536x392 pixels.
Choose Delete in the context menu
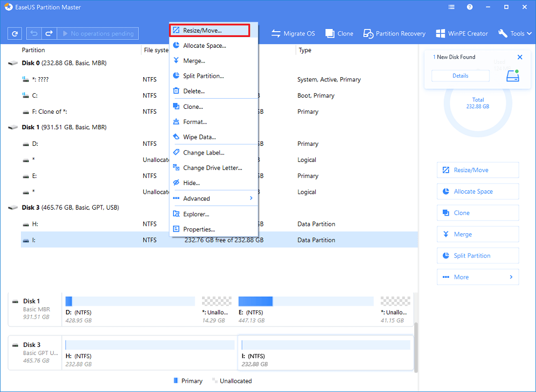[x=214, y=91]
